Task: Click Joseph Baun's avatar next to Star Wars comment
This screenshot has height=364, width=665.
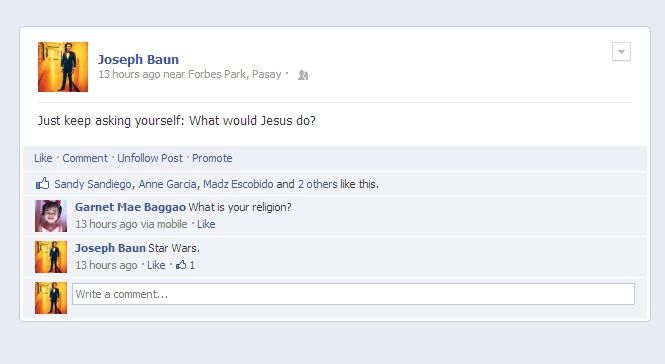Action: tap(51, 257)
